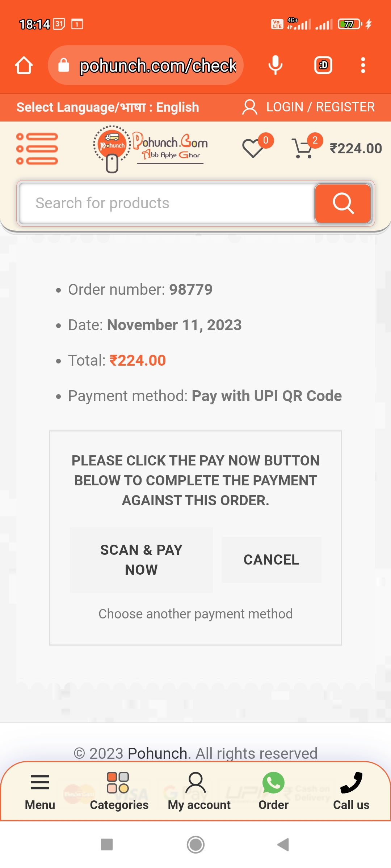Focus the Search for products field
This screenshot has width=391, height=868.
tap(167, 203)
